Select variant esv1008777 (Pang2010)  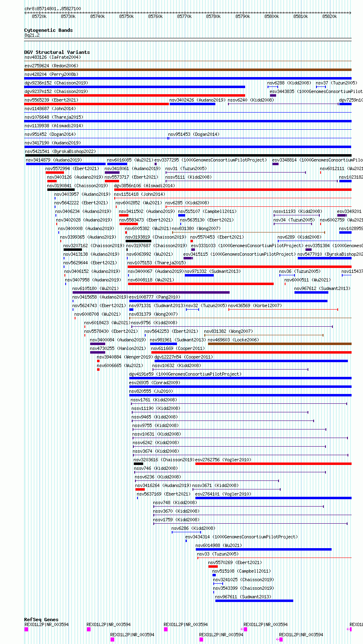[155, 297]
